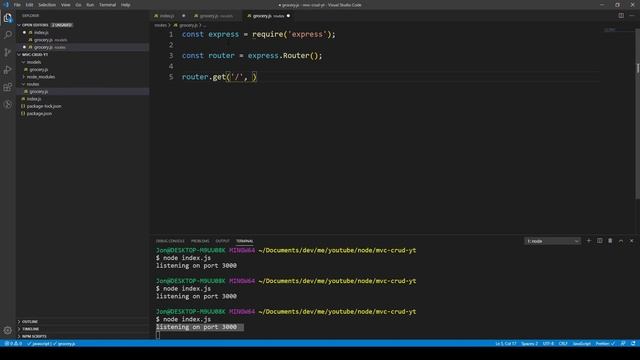Screen dimensions: 640x360
Task: Click the feedback icon in status bar
Action: click(623, 344)
